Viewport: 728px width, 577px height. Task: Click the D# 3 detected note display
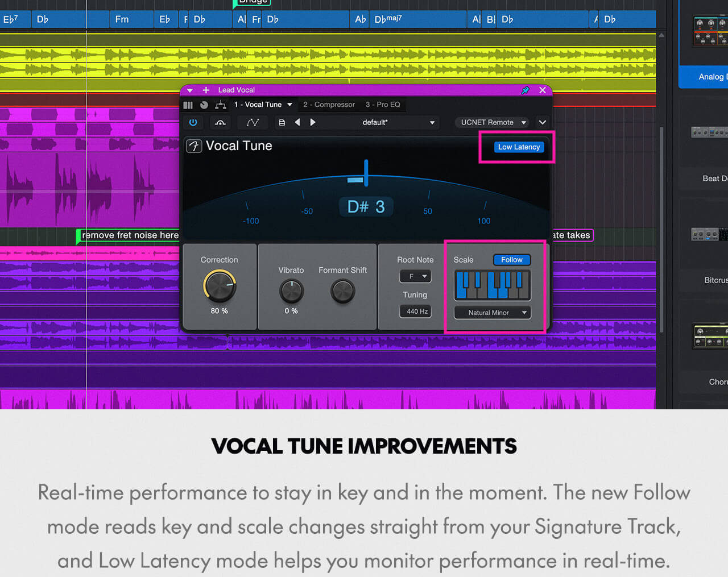pos(366,207)
